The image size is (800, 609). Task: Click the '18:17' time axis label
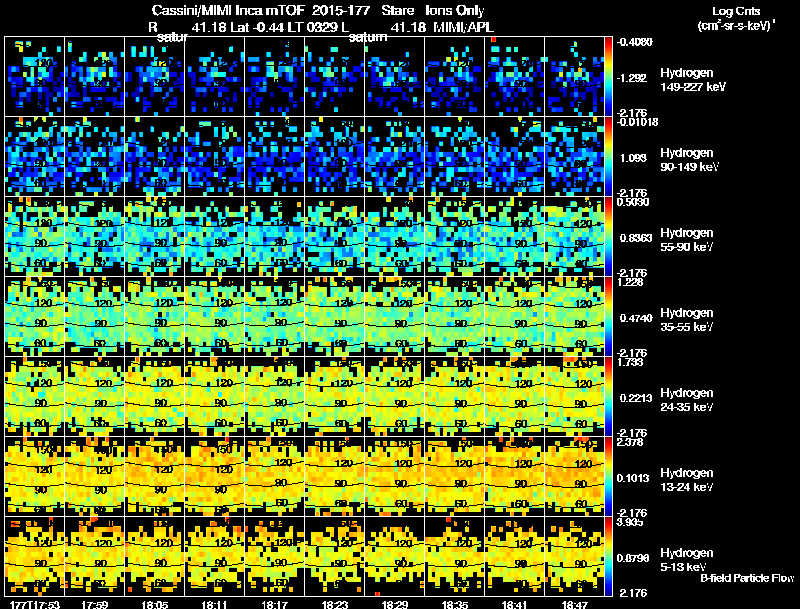[x=274, y=604]
